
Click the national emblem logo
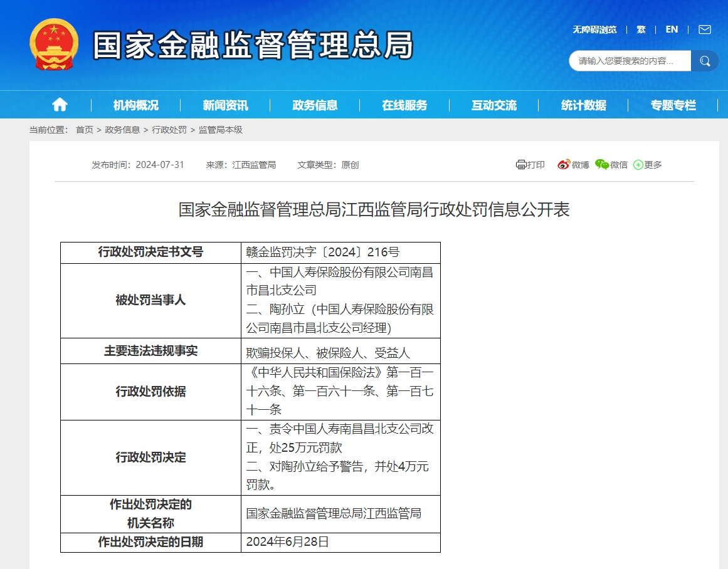click(54, 45)
